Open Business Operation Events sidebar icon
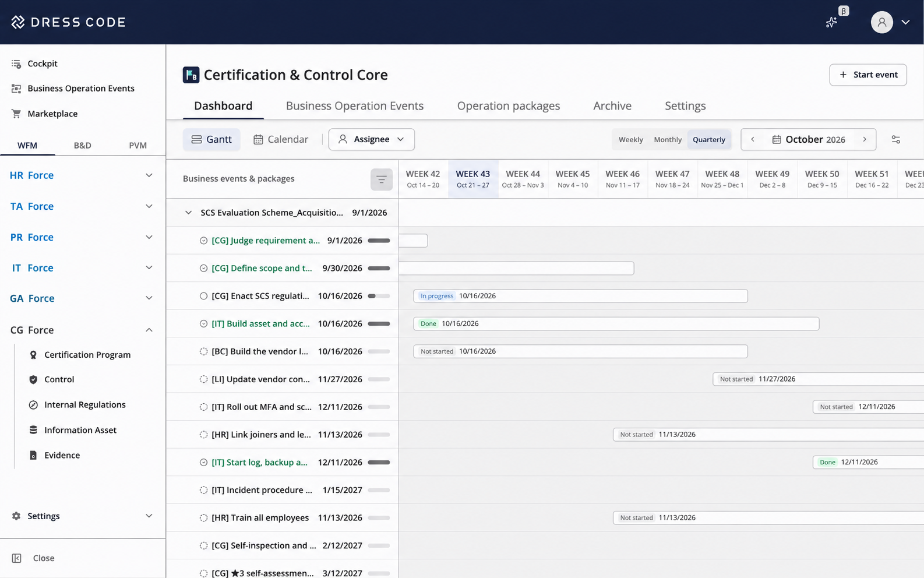 pos(16,89)
